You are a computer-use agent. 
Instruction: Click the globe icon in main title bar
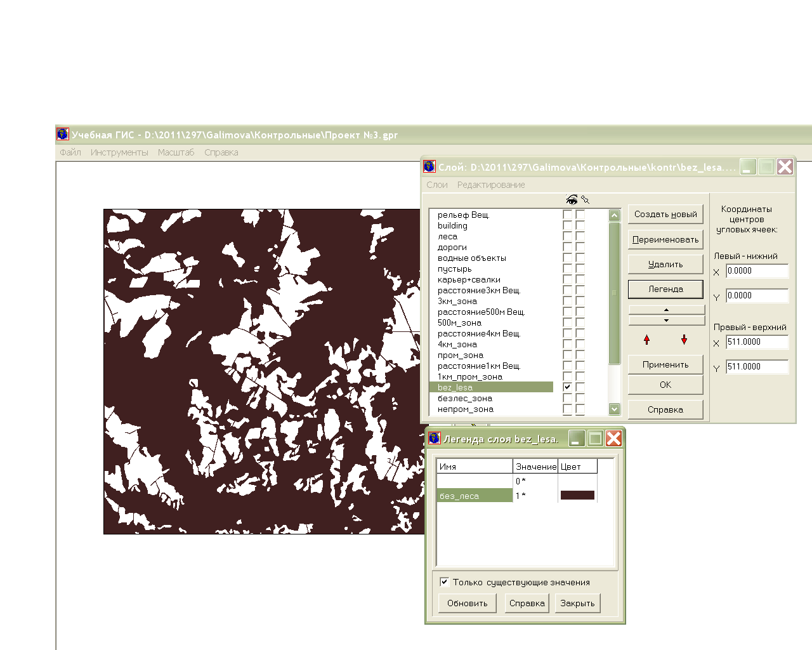pyautogui.click(x=62, y=134)
